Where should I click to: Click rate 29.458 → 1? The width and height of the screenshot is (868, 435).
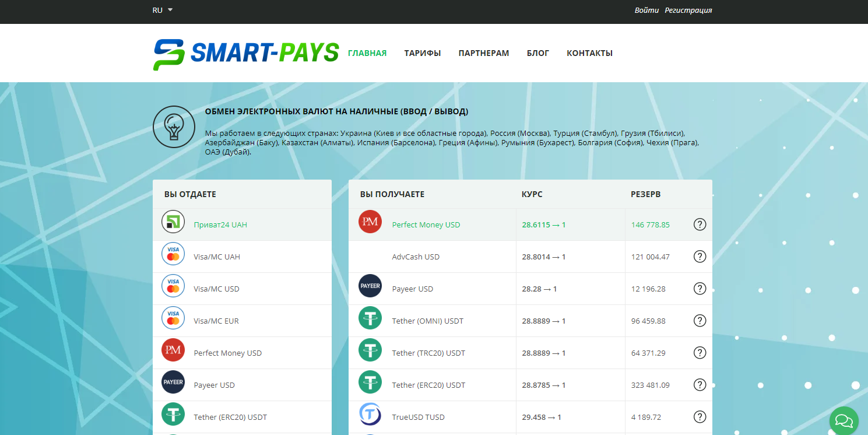click(542, 418)
